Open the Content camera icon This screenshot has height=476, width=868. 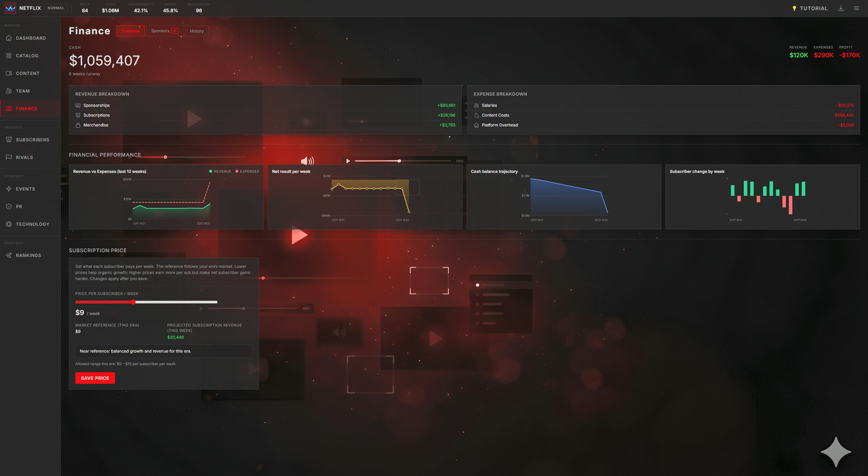coord(9,74)
